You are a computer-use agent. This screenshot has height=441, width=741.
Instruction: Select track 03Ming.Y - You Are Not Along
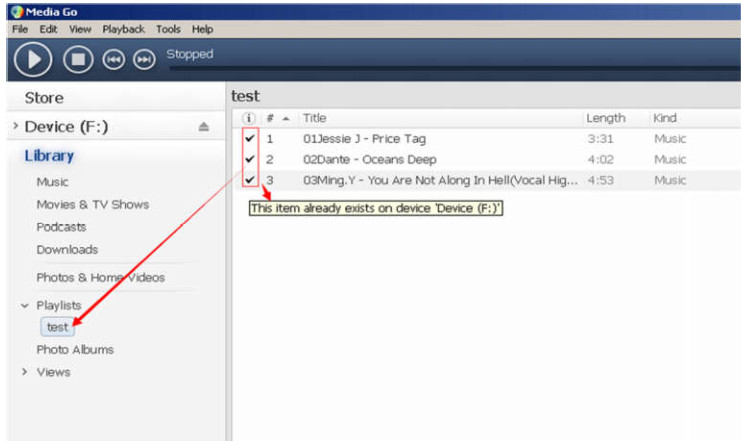440,180
